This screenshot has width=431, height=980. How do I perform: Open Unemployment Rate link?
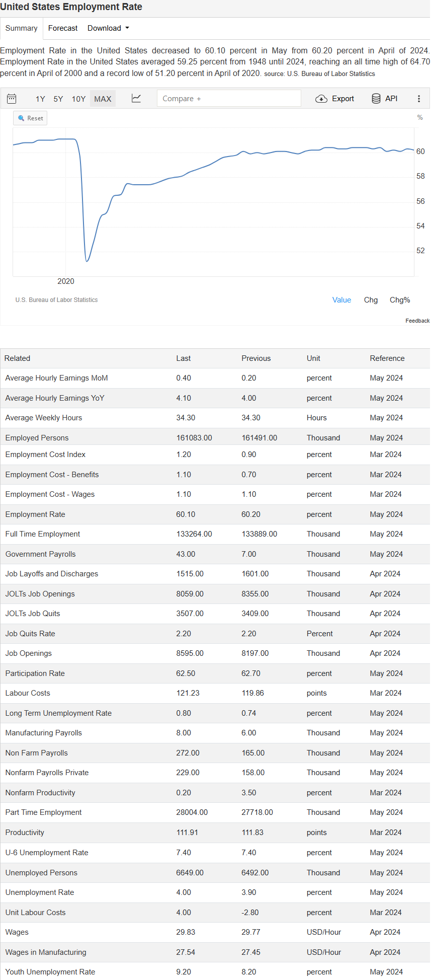40,892
